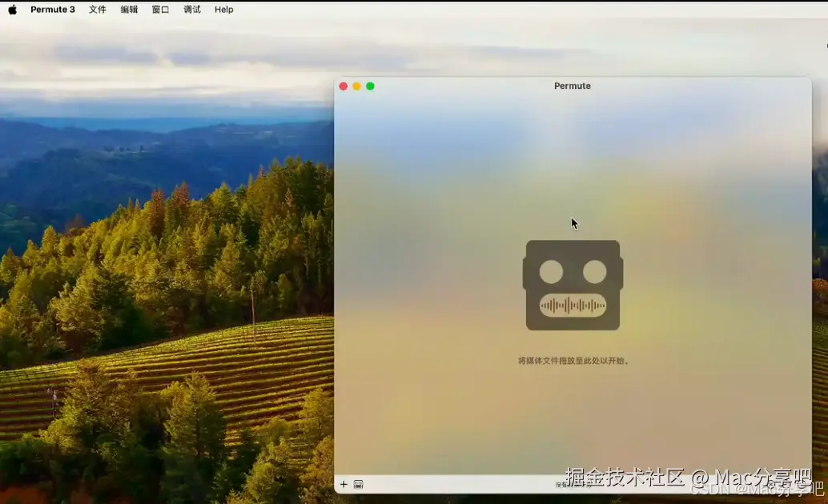Open the 调试 menu

pyautogui.click(x=192, y=10)
